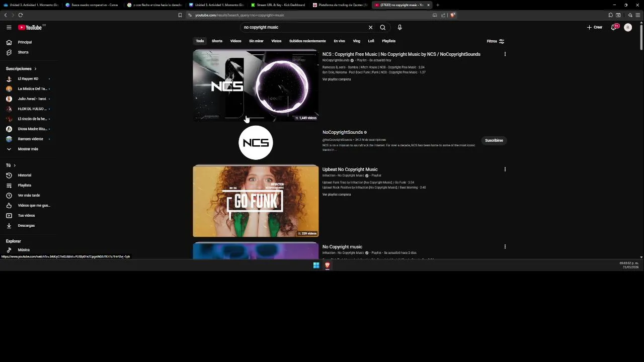Switch to the Canva browser tab
This screenshot has width=644, height=362.
[93, 5]
